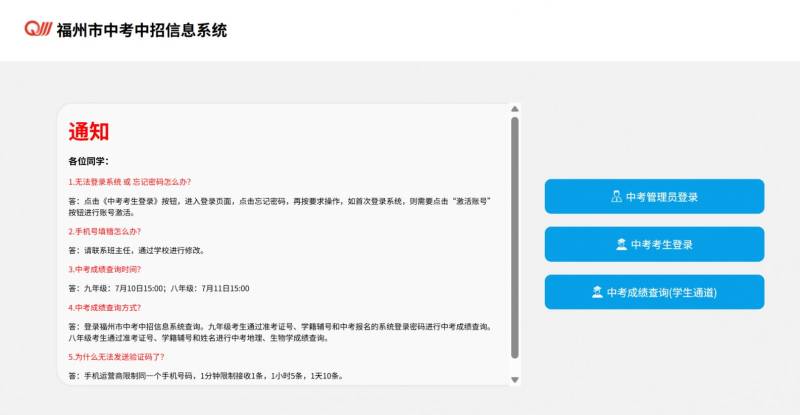The height and width of the screenshot is (415, 800).
Task: Open 中考考生登录 student login
Action: tap(654, 245)
